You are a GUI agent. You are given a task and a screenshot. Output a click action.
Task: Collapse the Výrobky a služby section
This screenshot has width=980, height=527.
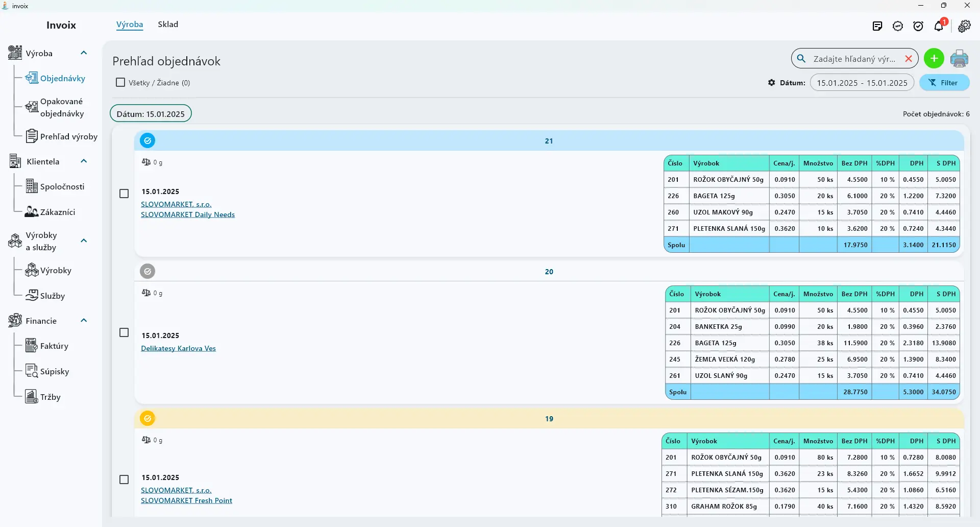pyautogui.click(x=84, y=241)
